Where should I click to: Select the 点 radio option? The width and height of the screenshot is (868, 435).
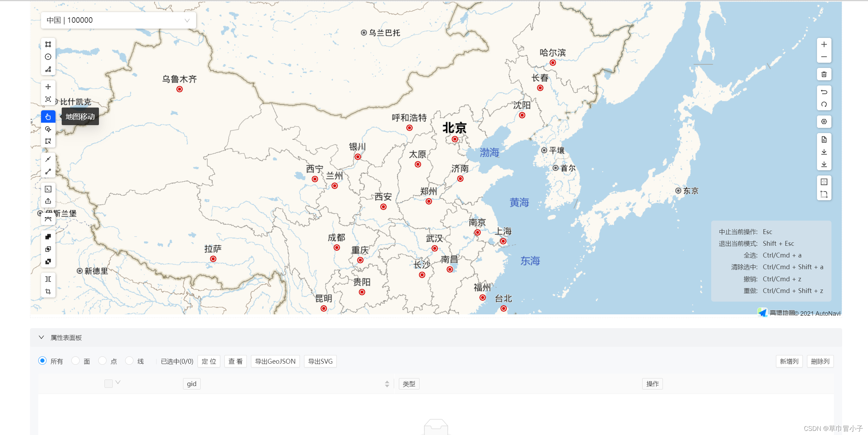[x=102, y=361]
